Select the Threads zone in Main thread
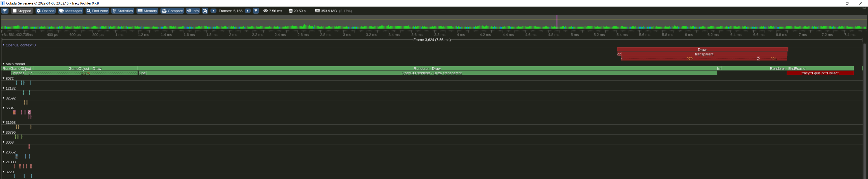Screen dimensions: 868x179 (21, 73)
